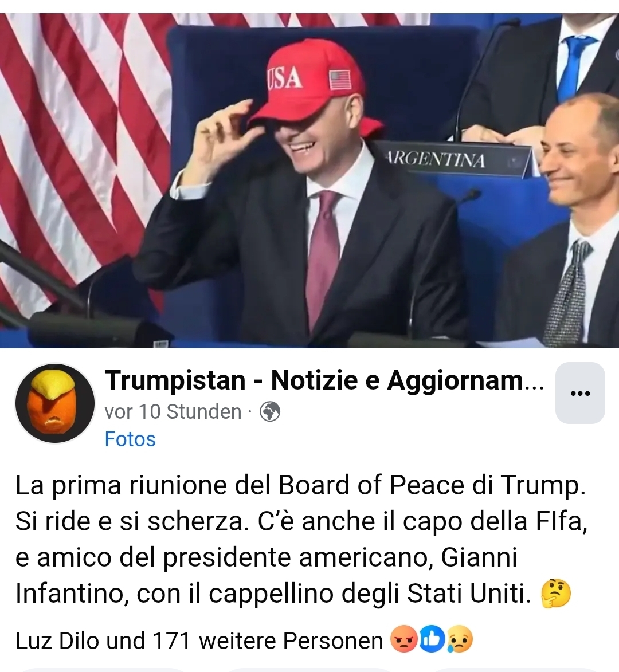Open Trumpistan page profile picture
Screen dimensions: 619x672
[55, 403]
